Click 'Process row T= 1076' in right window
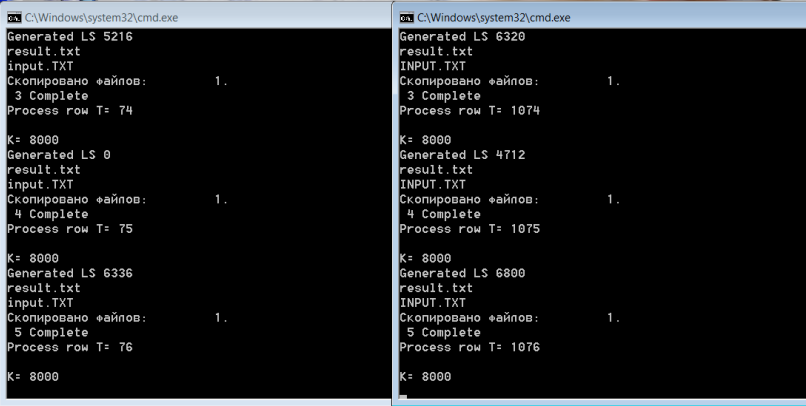 point(470,347)
